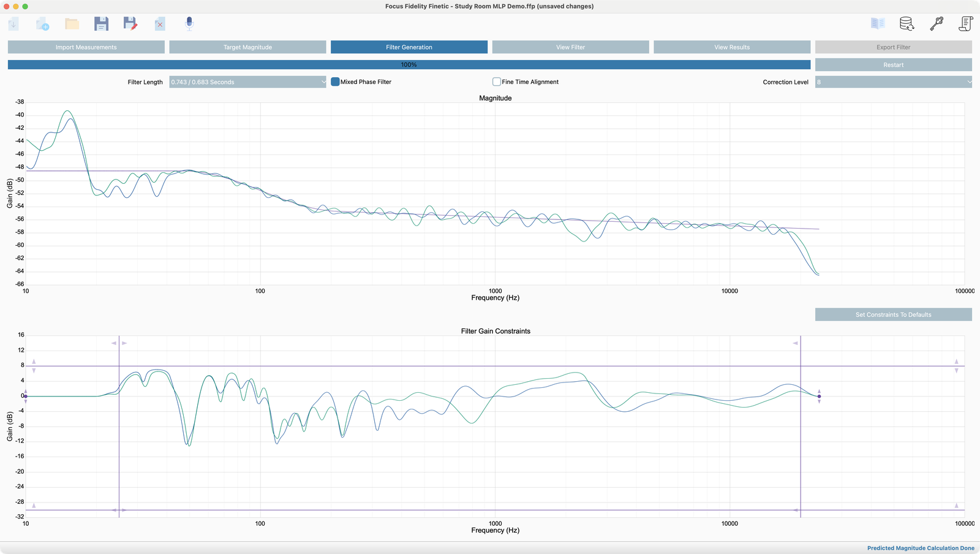Open the Filter Length dropdown
The height and width of the screenshot is (554, 980).
248,82
